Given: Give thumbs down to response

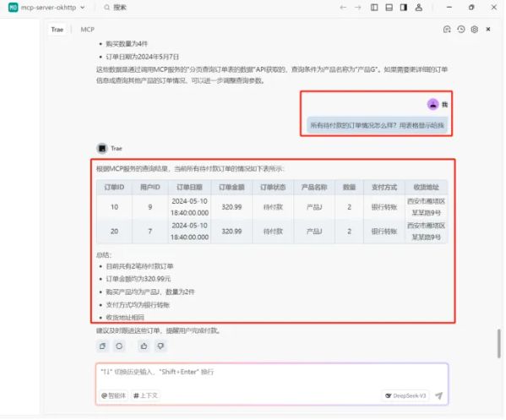Looking at the screenshot, I should (x=161, y=346).
